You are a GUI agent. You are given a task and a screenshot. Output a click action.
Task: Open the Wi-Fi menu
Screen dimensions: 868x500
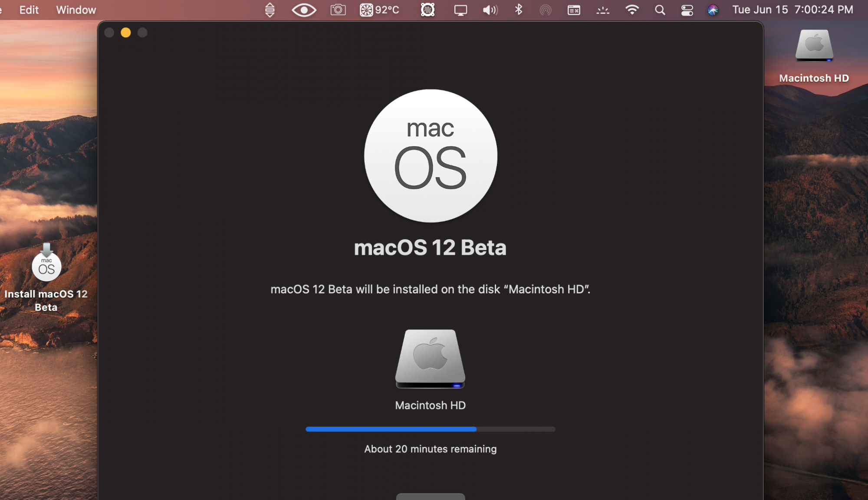pyautogui.click(x=632, y=10)
